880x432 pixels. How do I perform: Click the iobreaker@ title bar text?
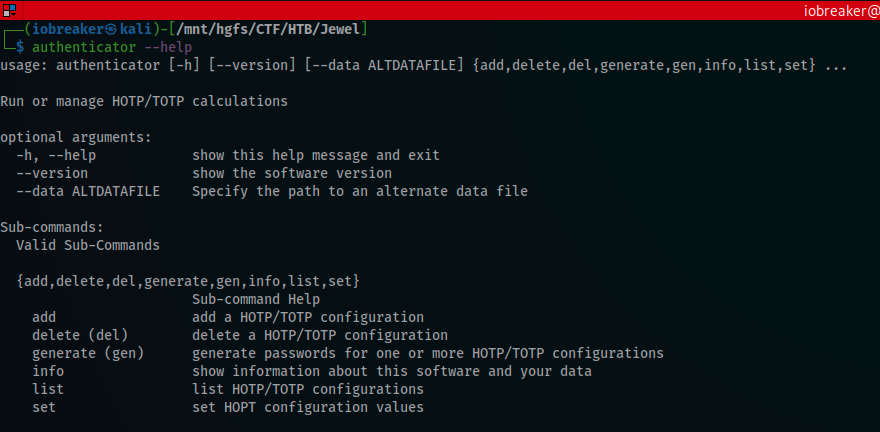coord(841,11)
